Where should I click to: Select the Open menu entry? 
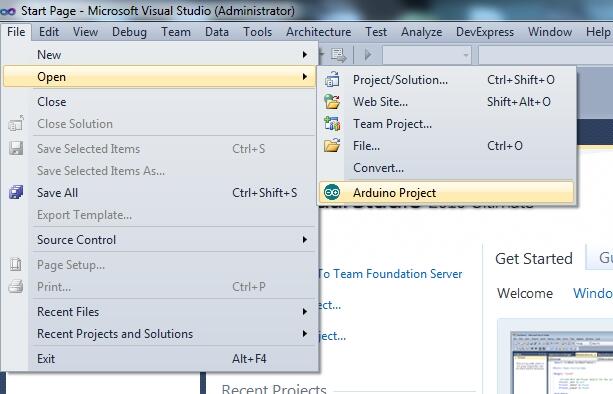pos(159,77)
